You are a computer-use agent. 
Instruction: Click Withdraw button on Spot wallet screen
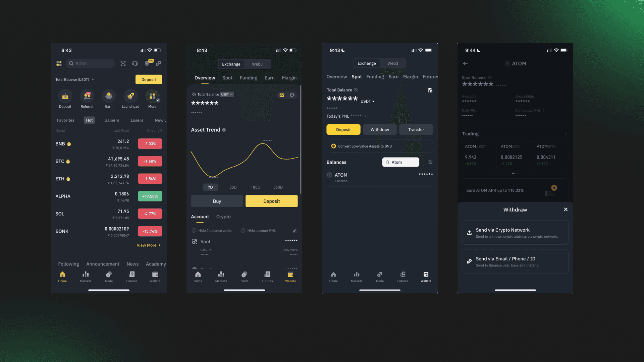coord(379,129)
